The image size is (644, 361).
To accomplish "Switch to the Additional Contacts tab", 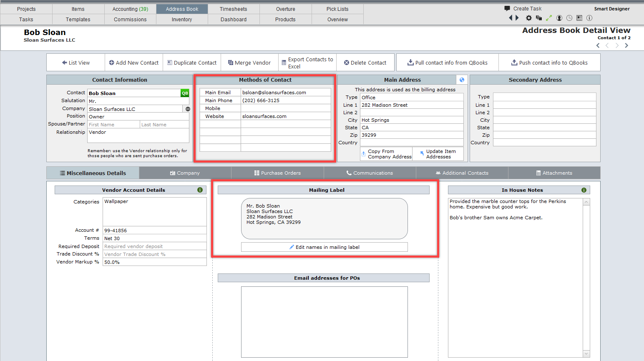I will pos(462,173).
